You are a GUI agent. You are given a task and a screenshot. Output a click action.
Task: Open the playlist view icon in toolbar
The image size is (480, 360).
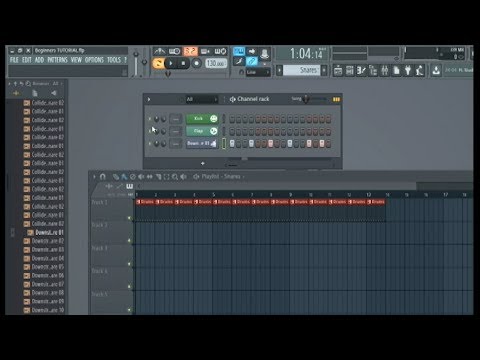click(x=338, y=70)
